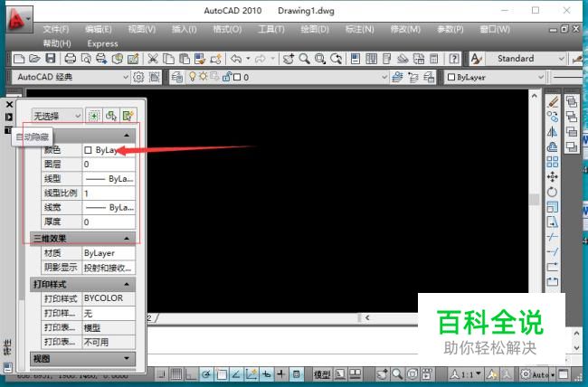Toggle Object Snap Tracking in the status bar

point(236,373)
